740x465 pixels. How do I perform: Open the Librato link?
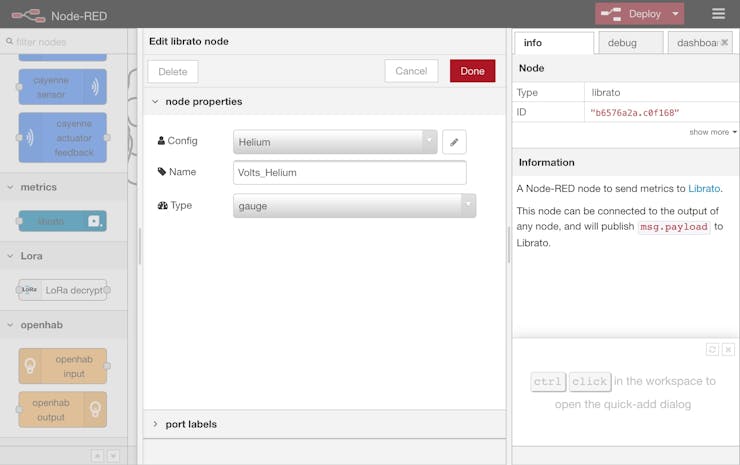704,188
